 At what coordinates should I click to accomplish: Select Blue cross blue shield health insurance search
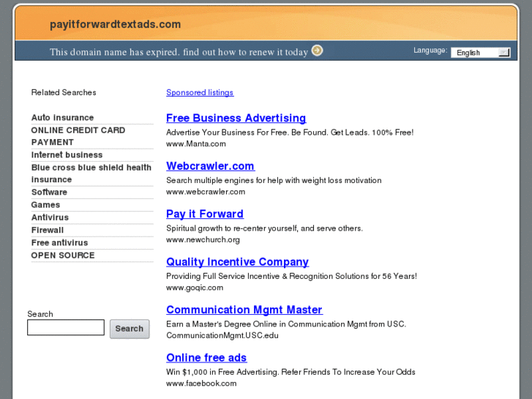91,174
